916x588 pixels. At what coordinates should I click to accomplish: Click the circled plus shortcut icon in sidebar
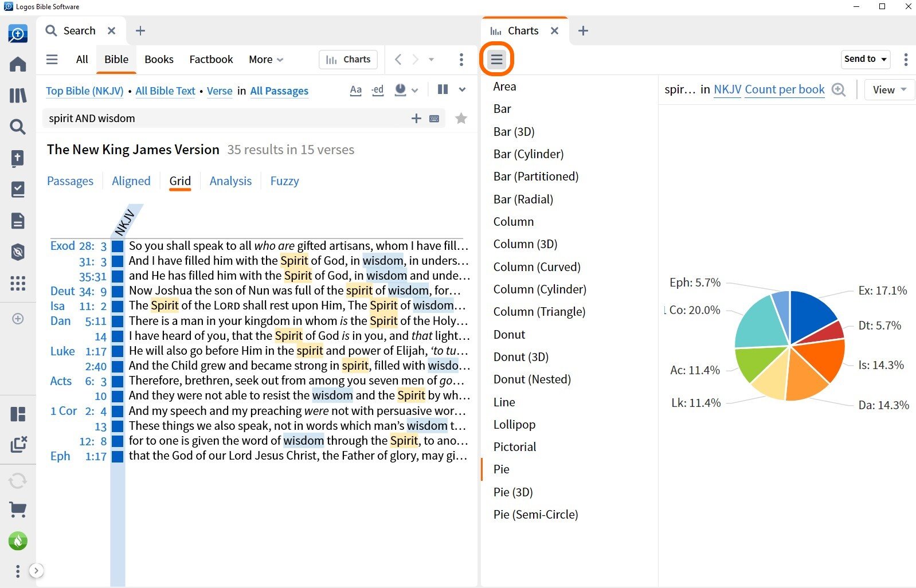click(18, 319)
